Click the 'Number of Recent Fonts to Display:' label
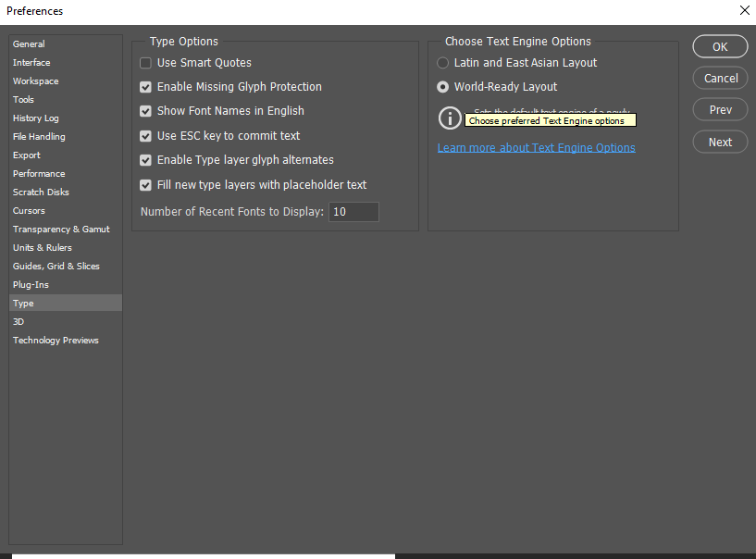This screenshot has height=559, width=756. [x=232, y=212]
